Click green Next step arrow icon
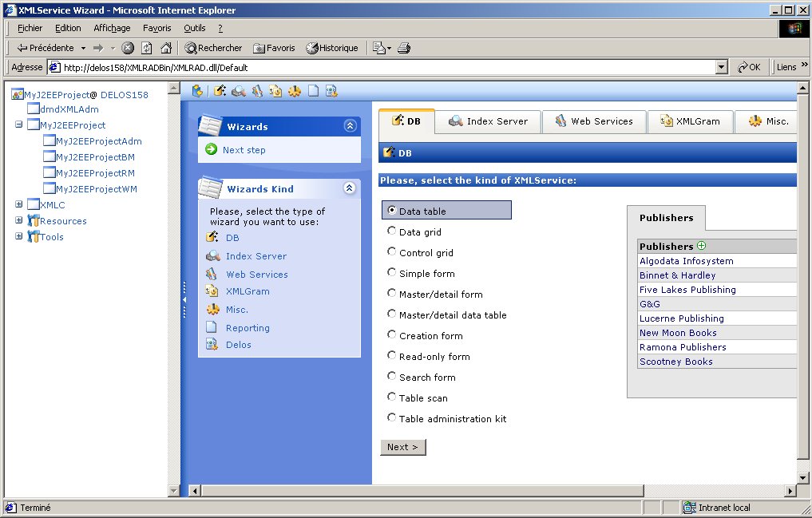The height and width of the screenshot is (518, 812). [212, 149]
